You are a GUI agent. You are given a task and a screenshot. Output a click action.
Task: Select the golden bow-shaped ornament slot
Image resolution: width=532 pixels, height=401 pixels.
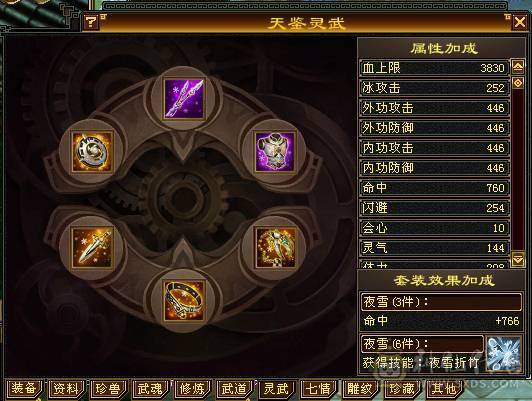[275, 247]
